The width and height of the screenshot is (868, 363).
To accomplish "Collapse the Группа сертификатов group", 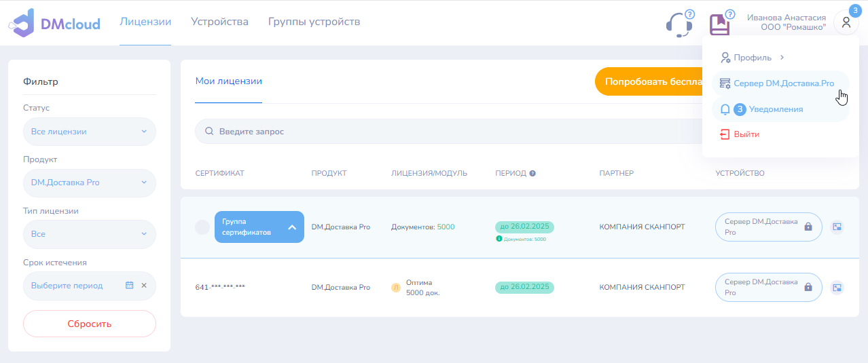I will (292, 227).
